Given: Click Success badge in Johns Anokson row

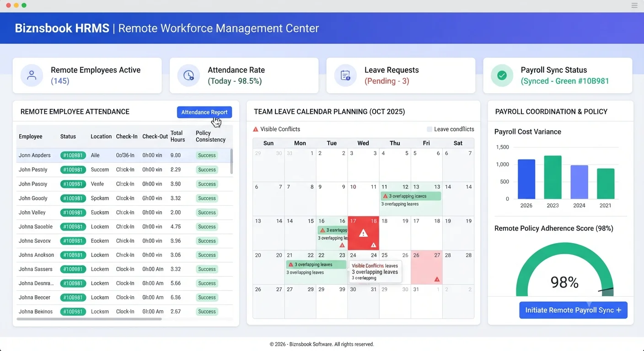Looking at the screenshot, I should coord(207,255).
